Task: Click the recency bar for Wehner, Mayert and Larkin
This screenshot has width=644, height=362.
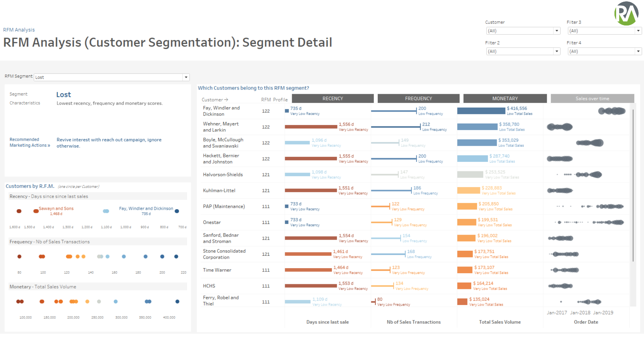Action: point(311,127)
